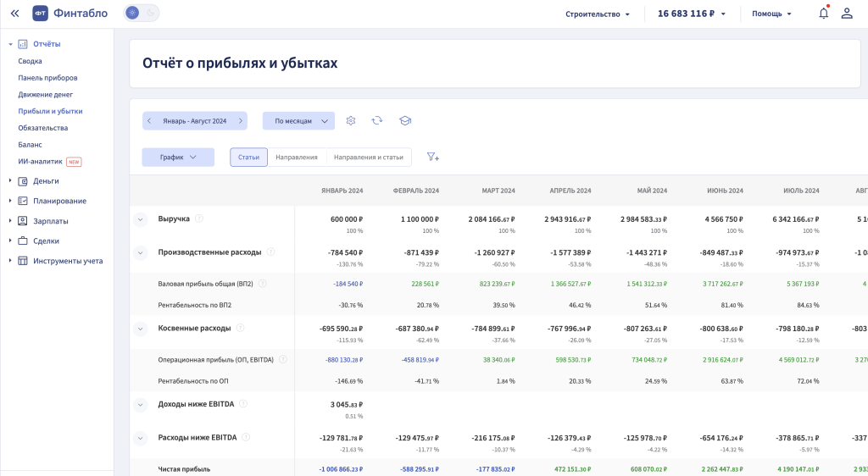Screen dimensions: 868x476
Task: Show help for Выручка
Action: coord(199,219)
